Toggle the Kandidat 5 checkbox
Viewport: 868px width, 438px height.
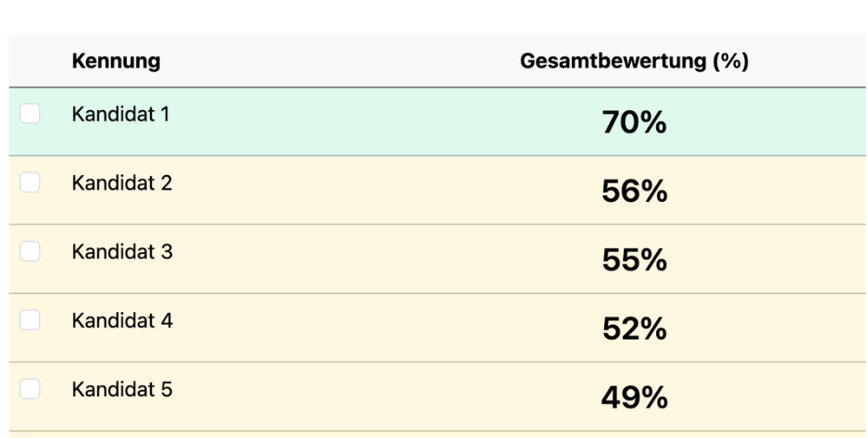pyautogui.click(x=30, y=389)
